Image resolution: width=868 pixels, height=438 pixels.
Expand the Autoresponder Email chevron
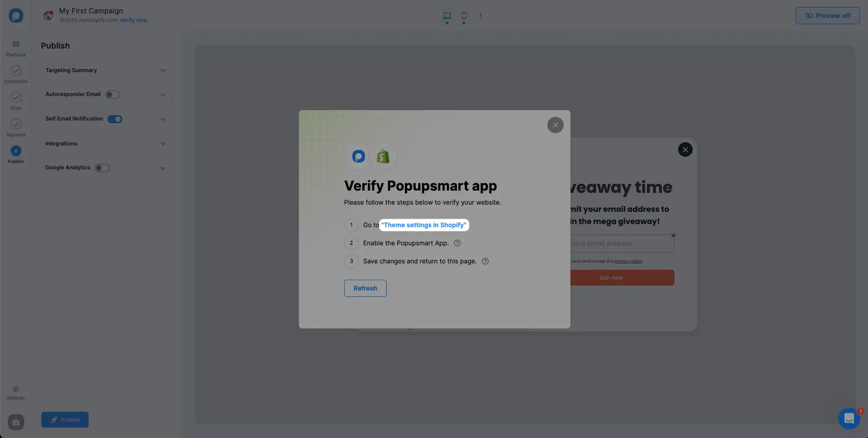point(163,95)
